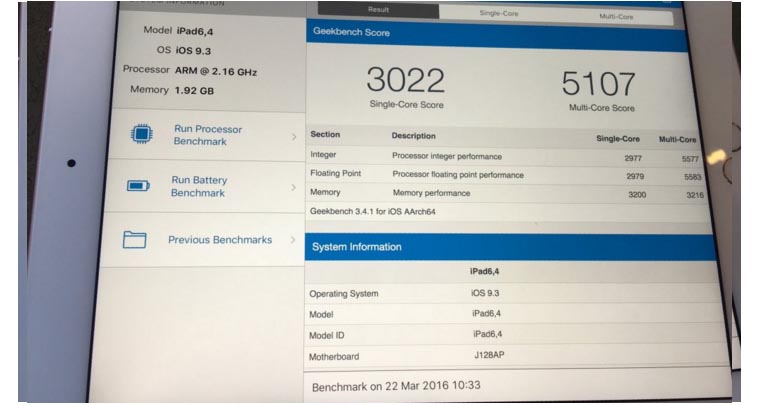Click the Memory multi-core value 3216
The height and width of the screenshot is (405, 760).
click(695, 195)
